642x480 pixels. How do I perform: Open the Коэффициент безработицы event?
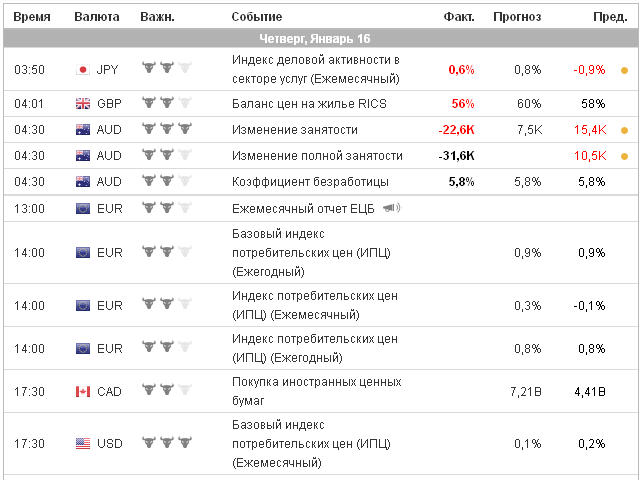tap(310, 182)
